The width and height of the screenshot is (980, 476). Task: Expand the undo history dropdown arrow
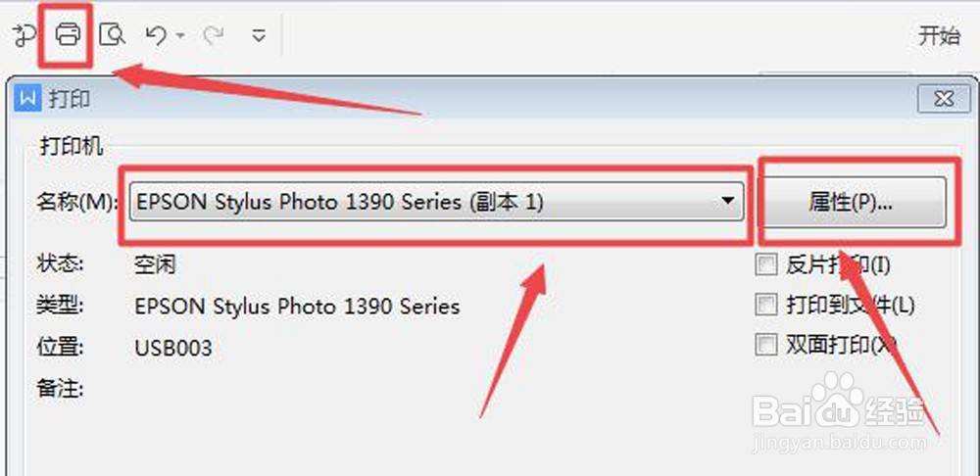coord(180,35)
